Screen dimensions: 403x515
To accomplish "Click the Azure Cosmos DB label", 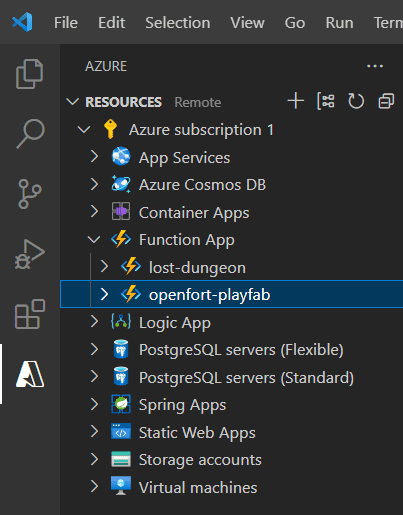I will click(202, 185).
